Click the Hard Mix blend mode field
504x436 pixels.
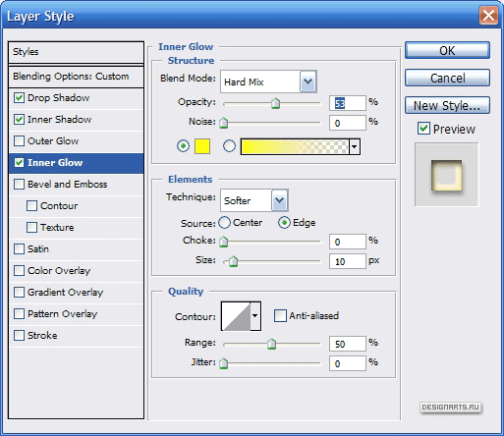pyautogui.click(x=260, y=82)
